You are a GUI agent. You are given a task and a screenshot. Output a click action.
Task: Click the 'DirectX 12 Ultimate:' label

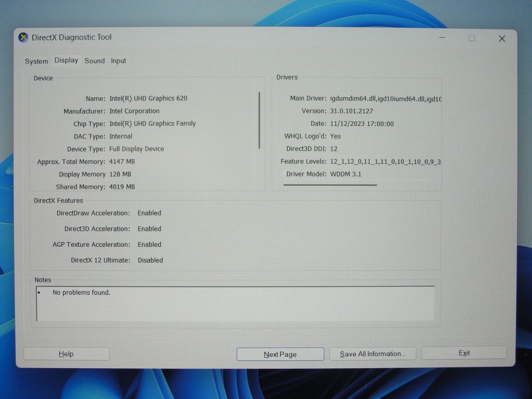(x=100, y=260)
